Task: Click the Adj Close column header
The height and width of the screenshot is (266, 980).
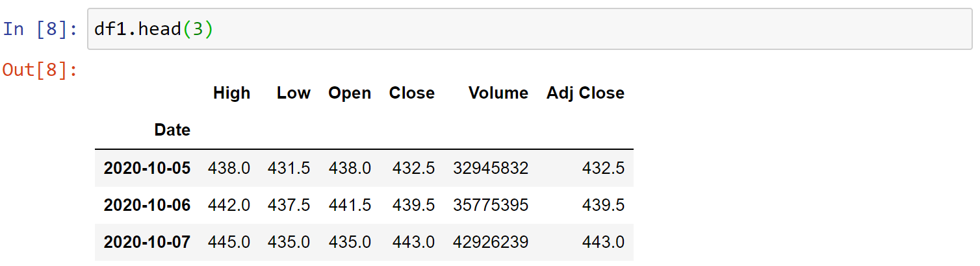Action: click(x=586, y=93)
